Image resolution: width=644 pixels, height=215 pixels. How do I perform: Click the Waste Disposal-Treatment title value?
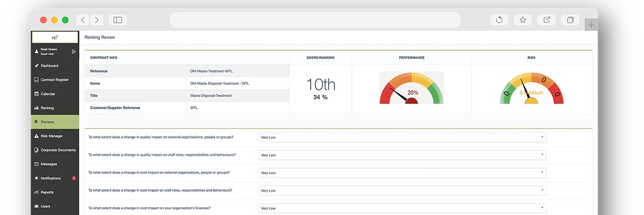click(211, 96)
